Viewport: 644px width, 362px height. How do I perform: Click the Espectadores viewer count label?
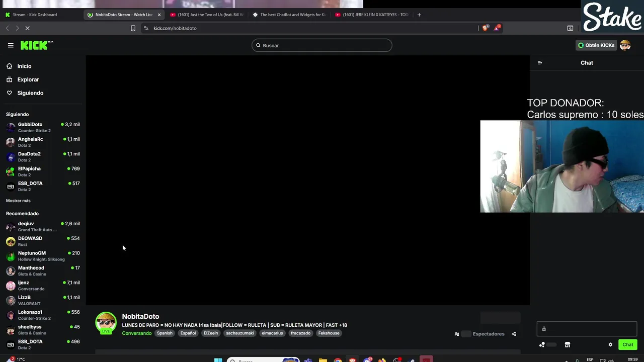[x=488, y=334]
